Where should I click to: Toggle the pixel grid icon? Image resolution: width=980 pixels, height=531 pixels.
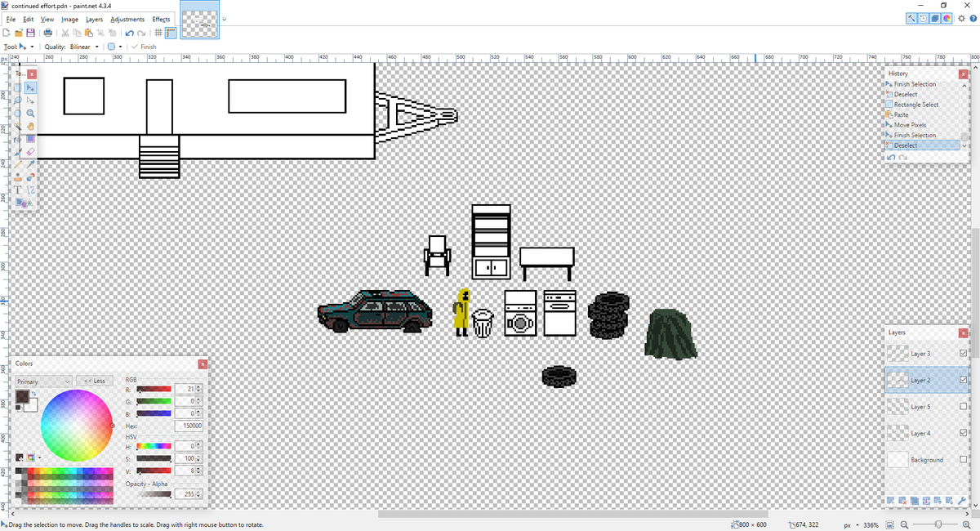[x=158, y=33]
